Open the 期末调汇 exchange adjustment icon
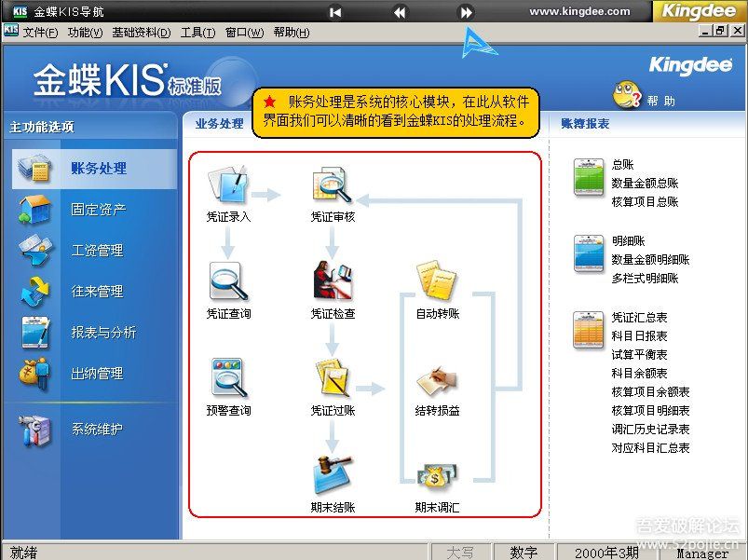The image size is (748, 560). click(436, 475)
